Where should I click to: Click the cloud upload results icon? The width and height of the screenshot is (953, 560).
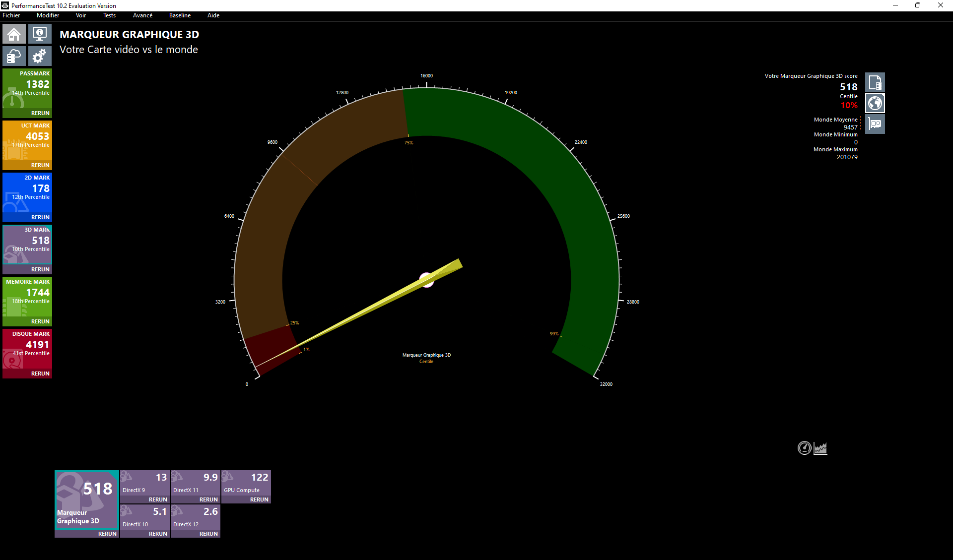pos(14,56)
